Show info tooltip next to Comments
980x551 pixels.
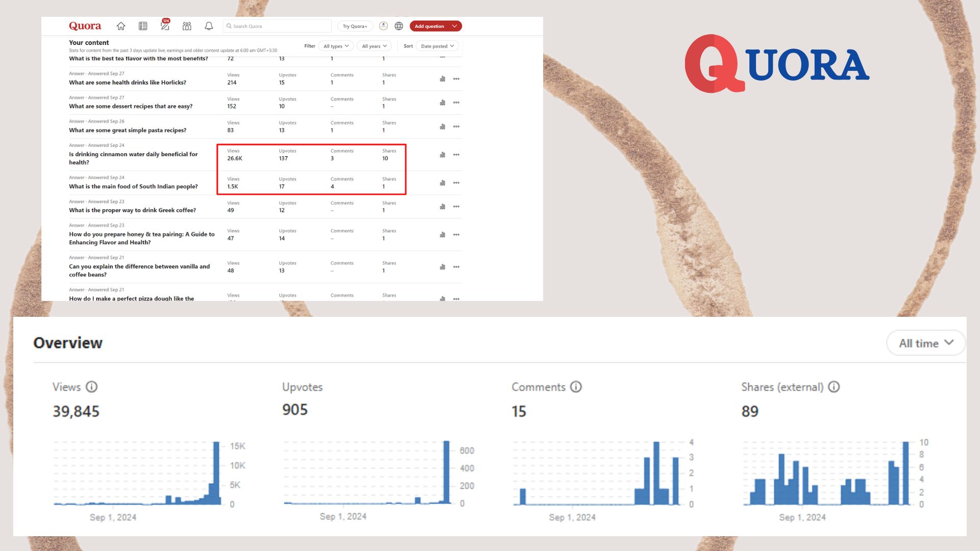[576, 387]
